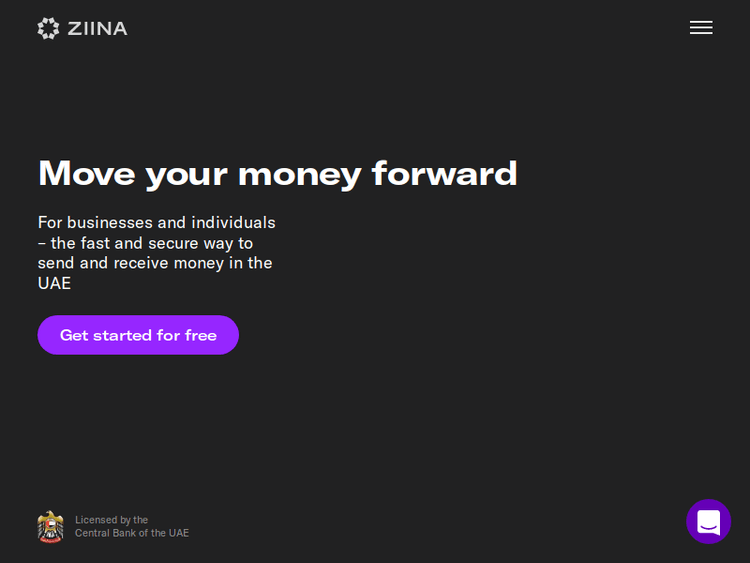Click the word 'Move' in headline
The height and width of the screenshot is (563, 750).
click(x=86, y=173)
